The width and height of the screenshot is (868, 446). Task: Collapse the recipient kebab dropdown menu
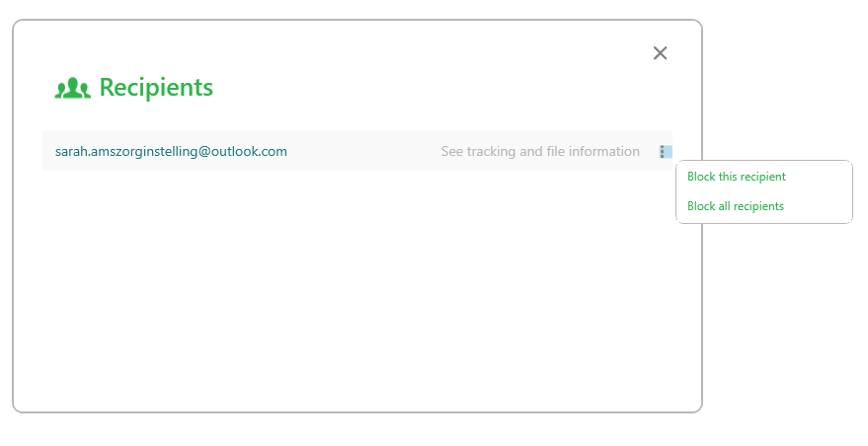pos(665,152)
